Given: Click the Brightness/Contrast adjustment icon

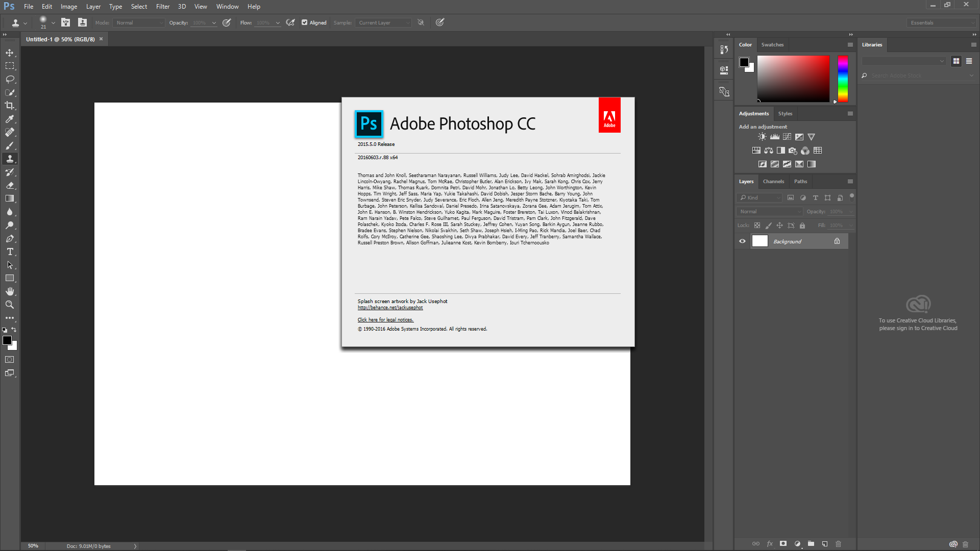Looking at the screenshot, I should tap(762, 137).
